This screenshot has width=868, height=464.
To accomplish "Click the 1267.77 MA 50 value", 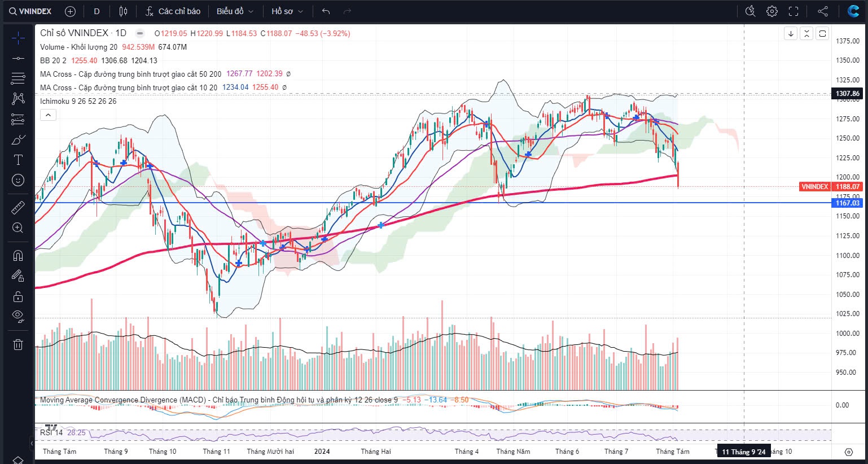I will [239, 74].
